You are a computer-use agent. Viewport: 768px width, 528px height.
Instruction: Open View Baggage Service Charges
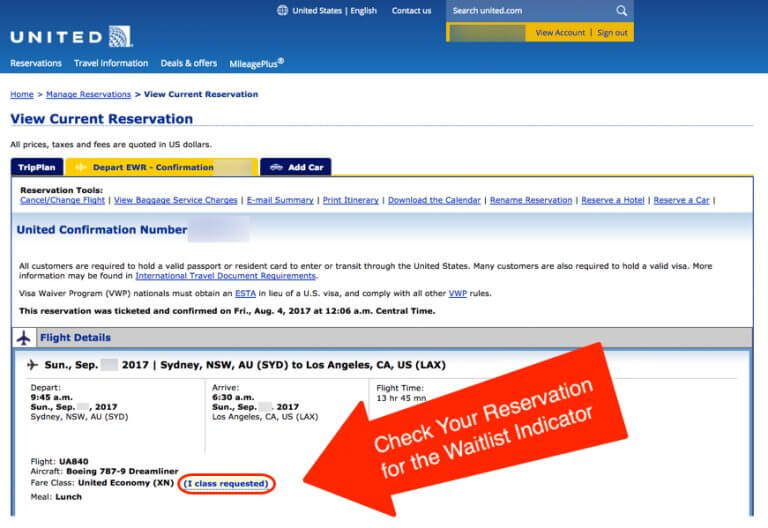point(175,200)
